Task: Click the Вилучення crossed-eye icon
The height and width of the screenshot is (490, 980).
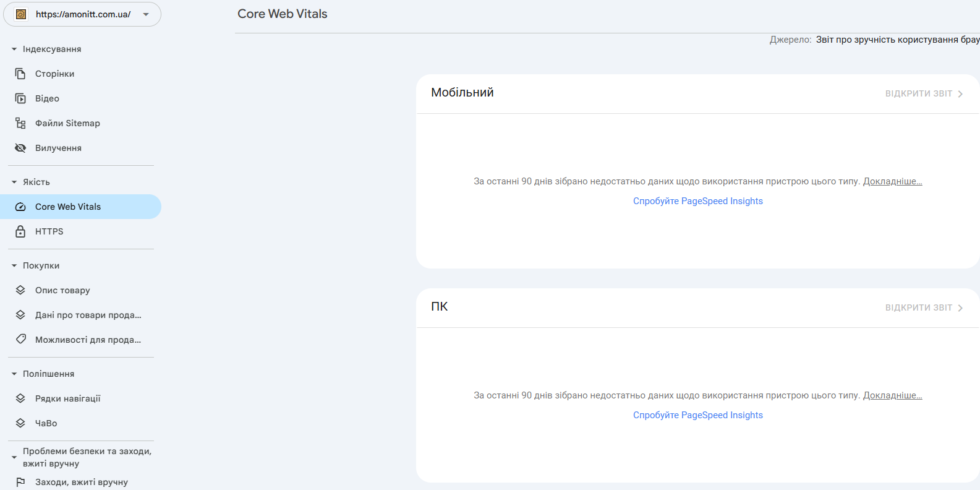Action: tap(20, 148)
